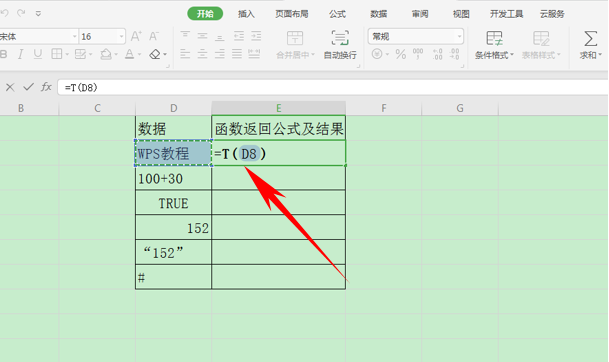Viewport: 609px width, 362px height.
Task: Confirm formula with the checkmark icon
Action: [28, 87]
